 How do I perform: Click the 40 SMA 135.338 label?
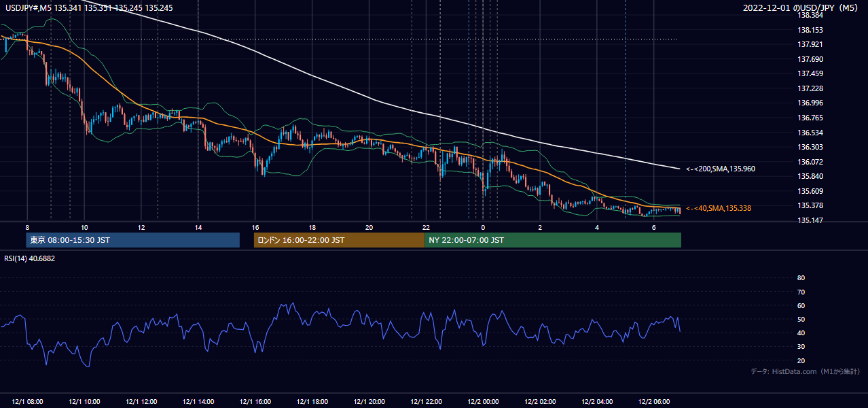[x=719, y=208]
